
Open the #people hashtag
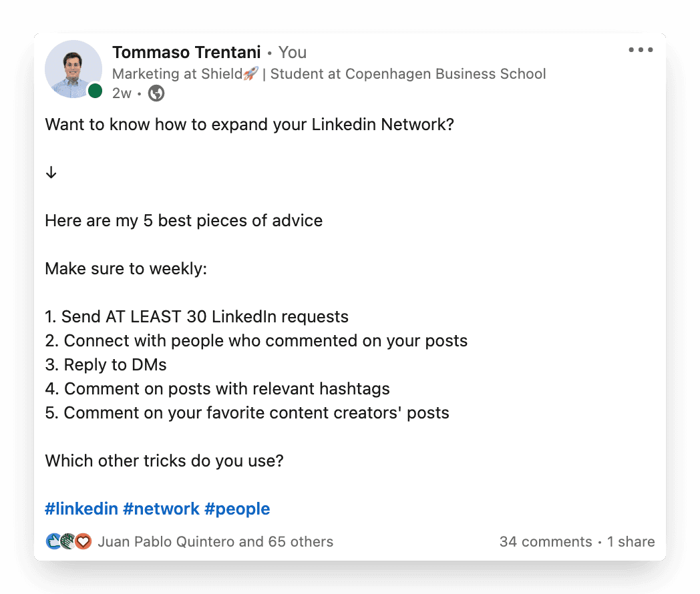tap(237, 509)
